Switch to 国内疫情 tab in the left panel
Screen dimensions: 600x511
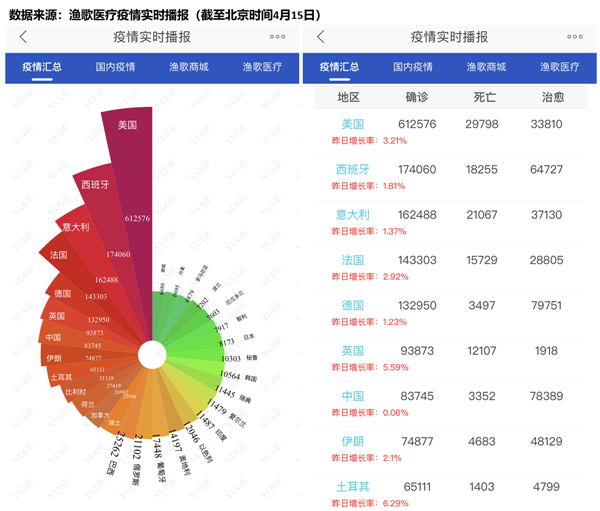click(x=115, y=68)
